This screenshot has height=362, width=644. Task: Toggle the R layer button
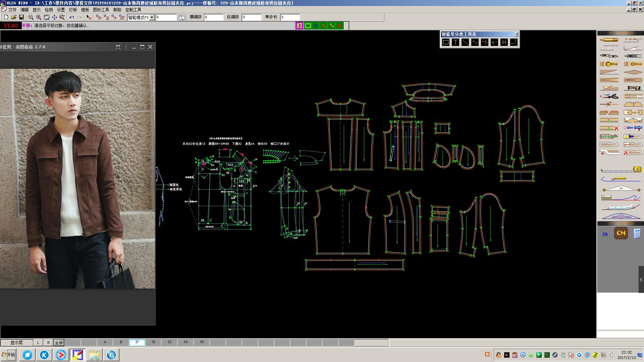point(48,343)
